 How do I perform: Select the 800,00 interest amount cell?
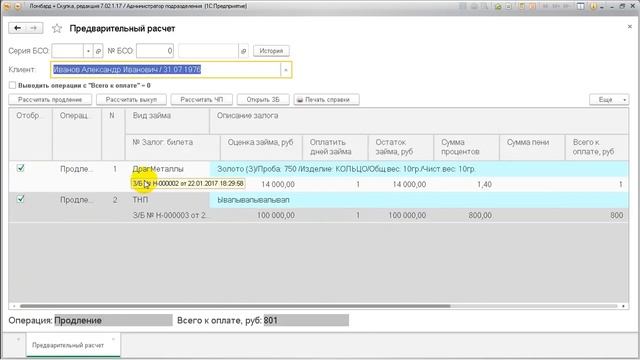coord(467,215)
